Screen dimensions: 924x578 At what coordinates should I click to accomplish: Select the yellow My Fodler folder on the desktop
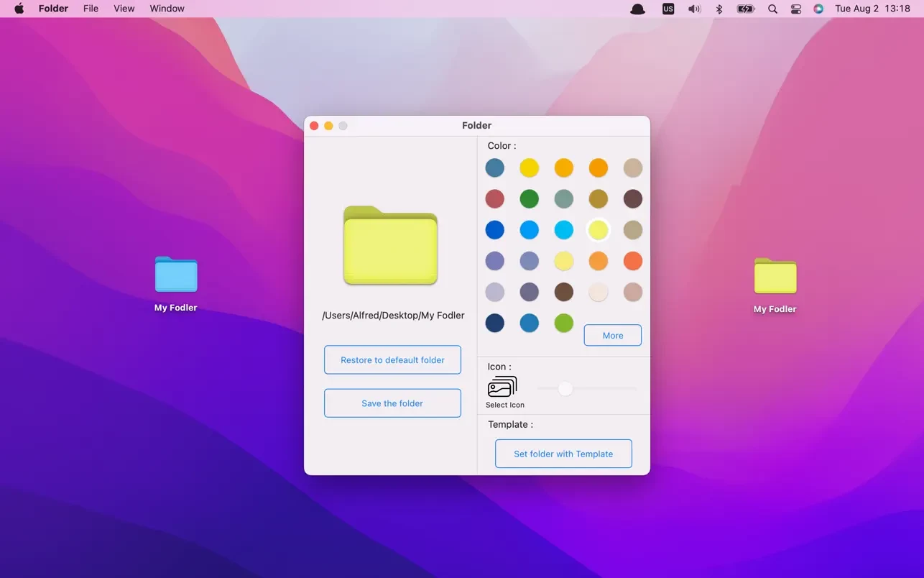click(775, 275)
